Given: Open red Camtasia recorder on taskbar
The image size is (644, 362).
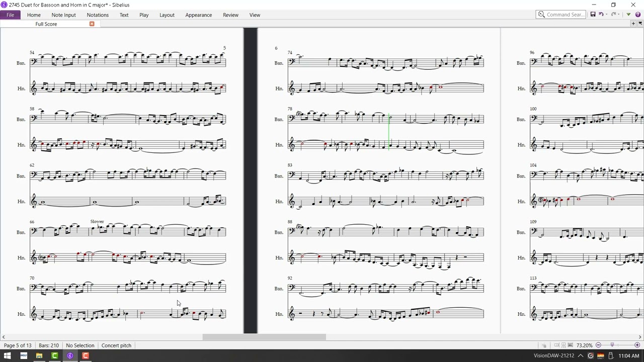Looking at the screenshot, I should click(86, 356).
